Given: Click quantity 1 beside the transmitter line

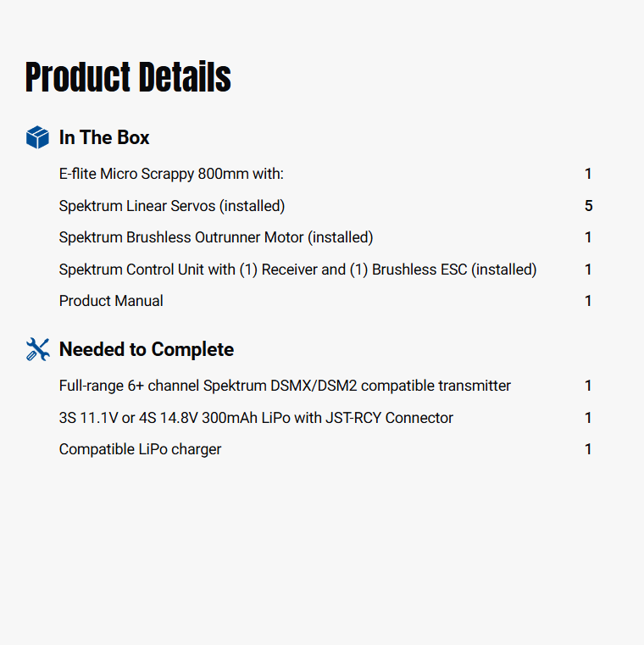Looking at the screenshot, I should click(x=588, y=386).
